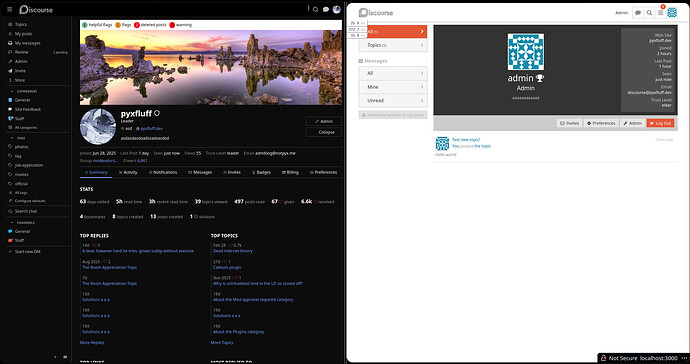This screenshot has width=690, height=364.
Task: Open chat bubble icon in light window header
Action: coord(638,13)
